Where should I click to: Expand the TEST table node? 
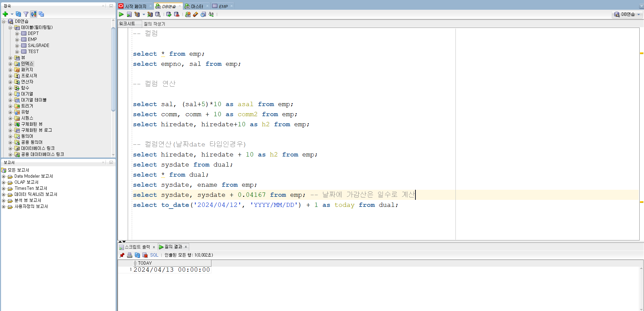[x=17, y=52]
